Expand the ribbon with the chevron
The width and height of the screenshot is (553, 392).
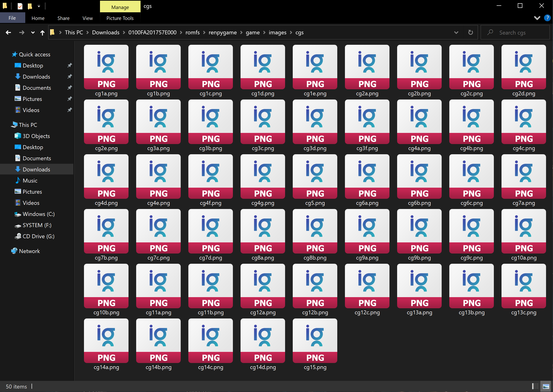[x=537, y=18]
